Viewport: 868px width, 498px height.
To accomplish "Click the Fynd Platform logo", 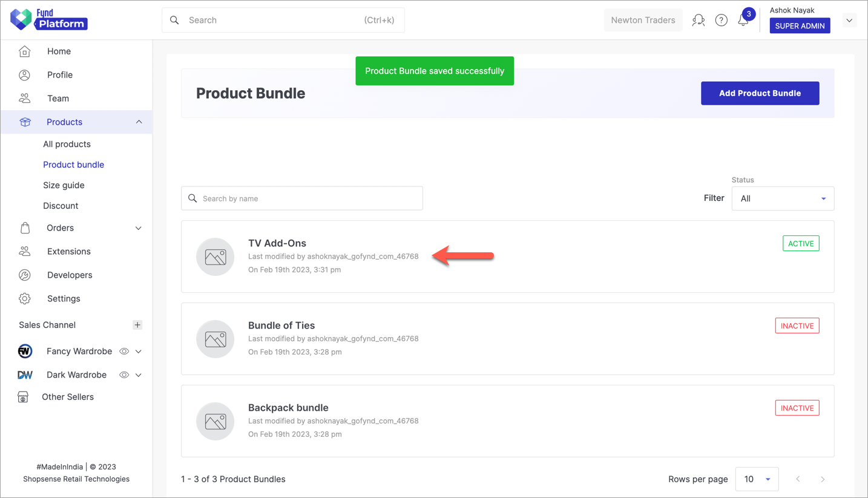I will [x=49, y=19].
